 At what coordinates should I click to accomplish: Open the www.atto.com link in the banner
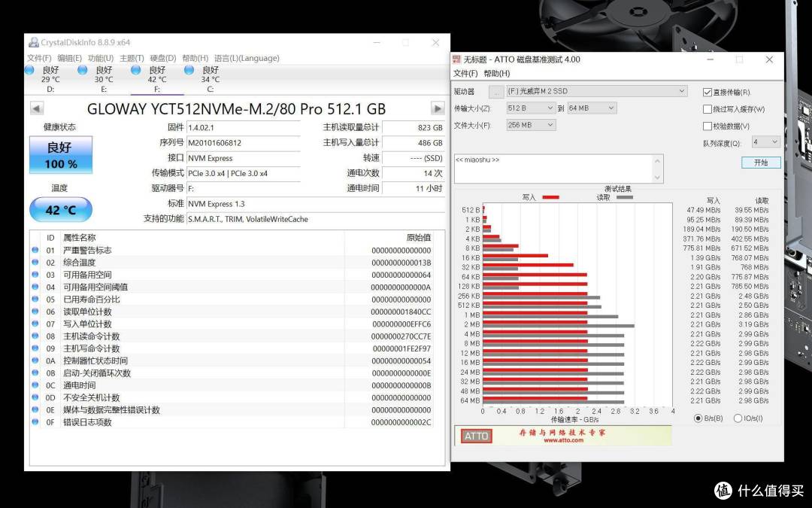[563, 440]
